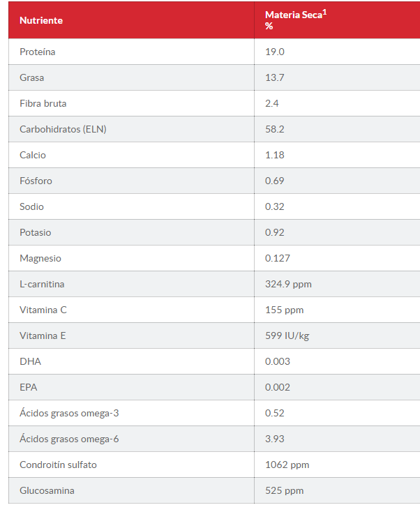Click the Nutriente column header
420x505 pixels.
pyautogui.click(x=41, y=20)
